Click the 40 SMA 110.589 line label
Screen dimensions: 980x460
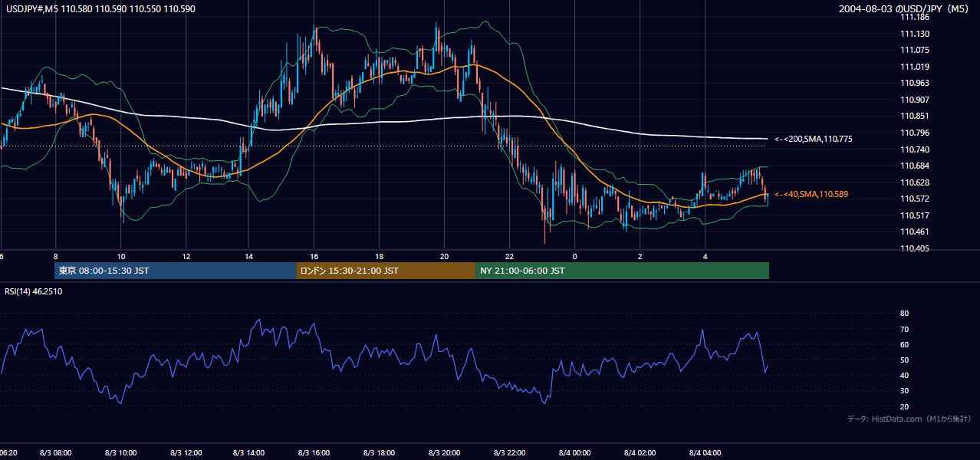(x=811, y=195)
